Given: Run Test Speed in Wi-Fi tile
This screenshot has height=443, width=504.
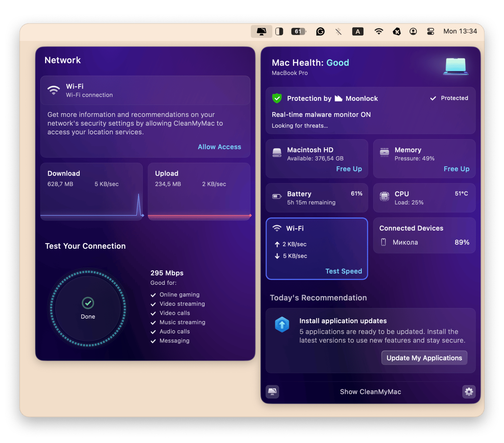Looking at the screenshot, I should 343,271.
